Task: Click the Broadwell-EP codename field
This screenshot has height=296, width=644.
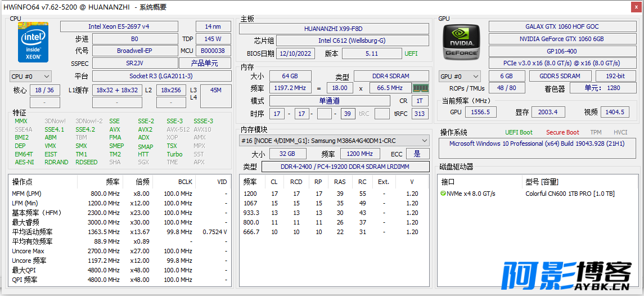Action: click(135, 51)
